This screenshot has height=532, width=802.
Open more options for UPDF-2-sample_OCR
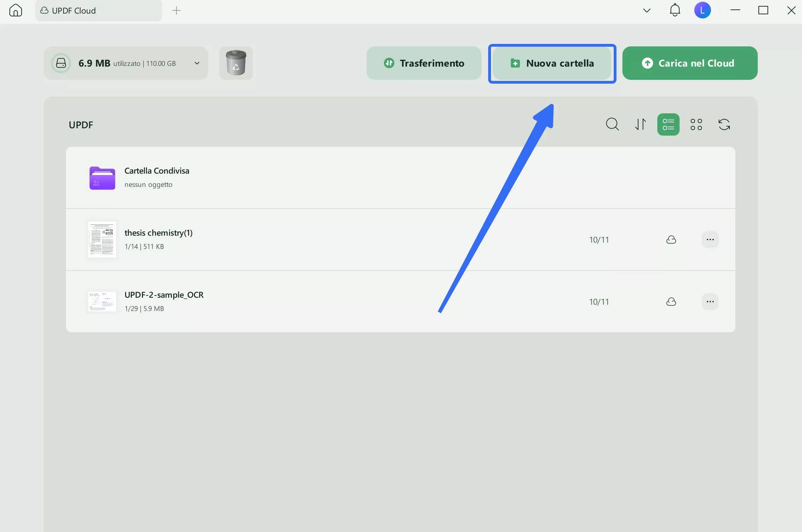coord(710,302)
